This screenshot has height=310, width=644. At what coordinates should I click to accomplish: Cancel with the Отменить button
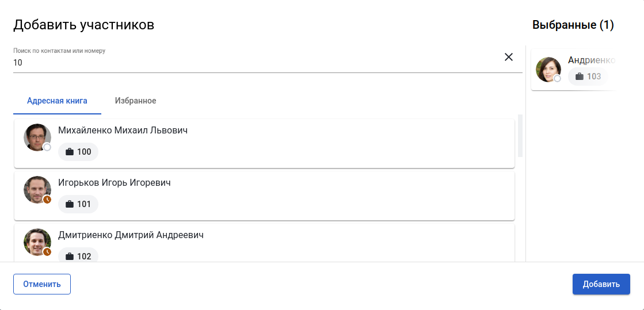coord(42,284)
